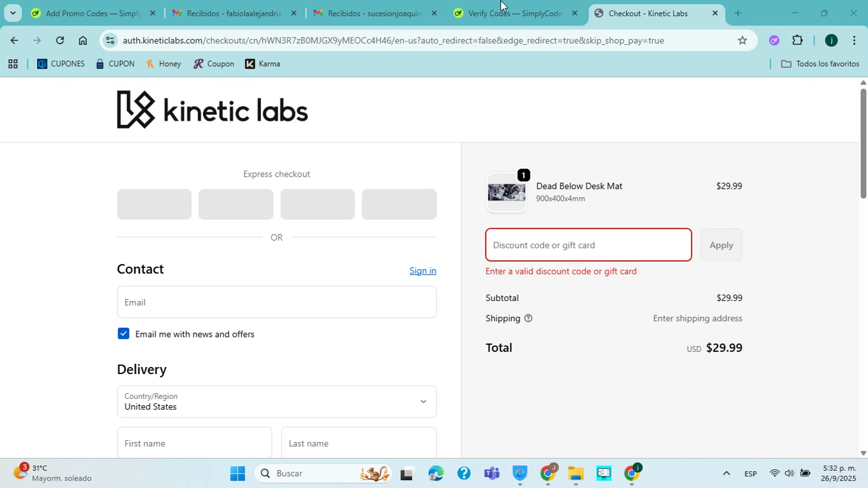Image resolution: width=868 pixels, height=488 pixels.
Task: Open Wi-Fi network settings
Action: point(774,474)
